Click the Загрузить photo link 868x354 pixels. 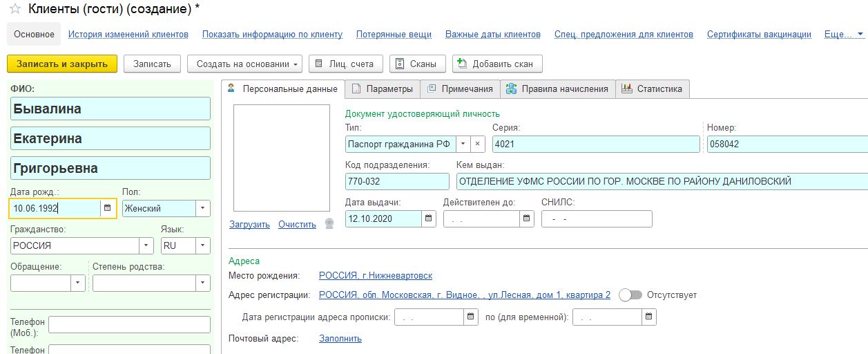pyautogui.click(x=249, y=224)
